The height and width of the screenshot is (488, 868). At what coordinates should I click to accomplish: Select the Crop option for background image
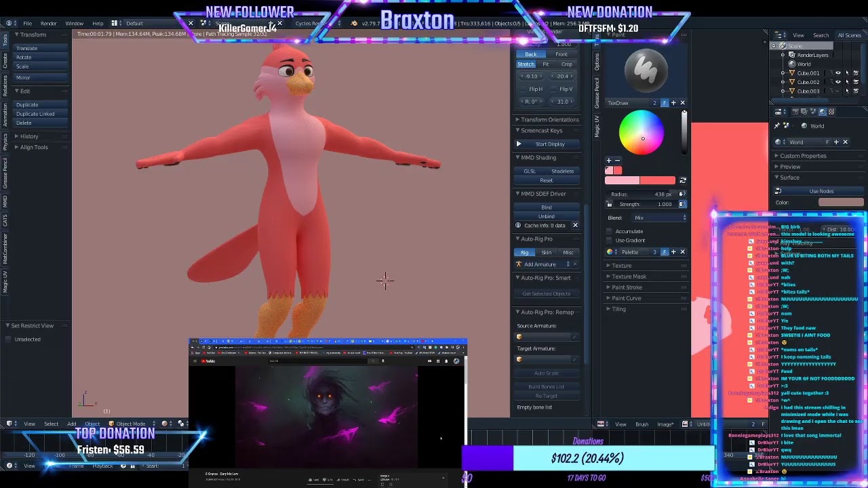point(567,64)
